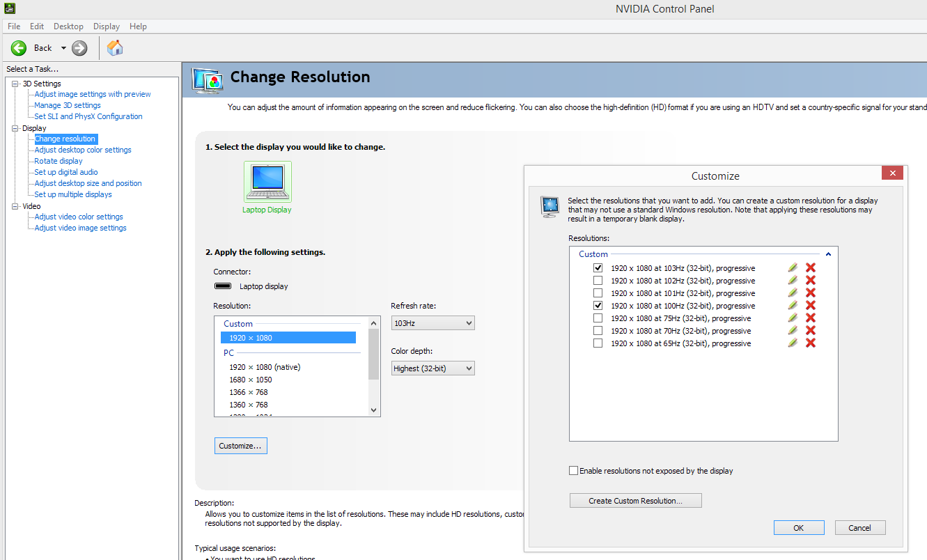Open the Back history dropdown arrow
The width and height of the screenshot is (927, 560).
tap(63, 48)
